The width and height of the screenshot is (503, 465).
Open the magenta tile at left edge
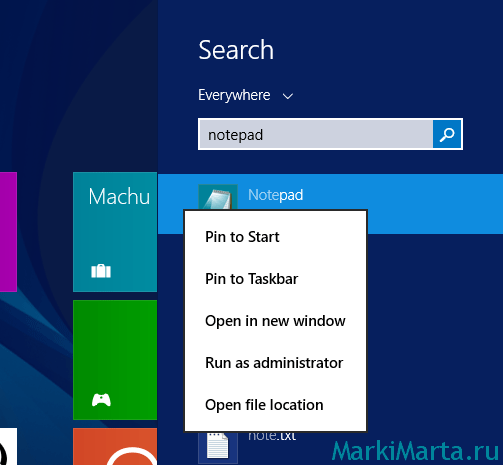coord(8,232)
